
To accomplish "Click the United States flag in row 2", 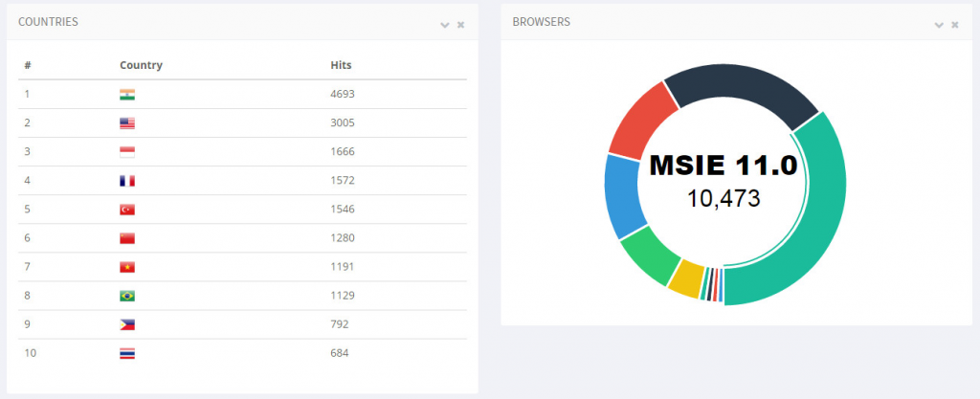I will [127, 123].
